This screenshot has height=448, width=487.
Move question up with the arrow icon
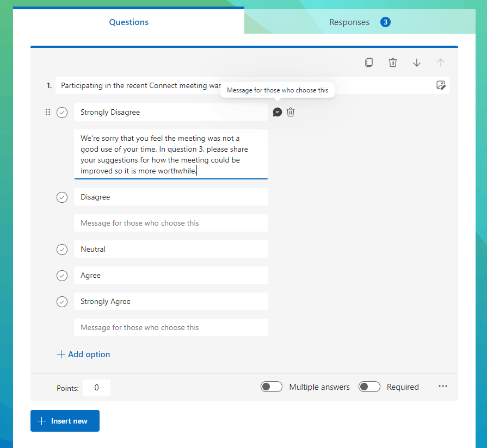point(440,63)
